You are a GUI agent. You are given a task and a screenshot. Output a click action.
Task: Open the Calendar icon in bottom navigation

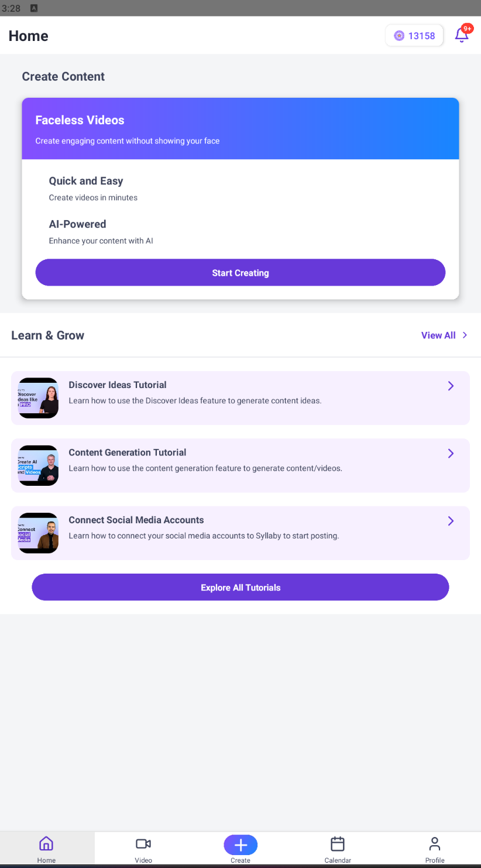coord(338,843)
